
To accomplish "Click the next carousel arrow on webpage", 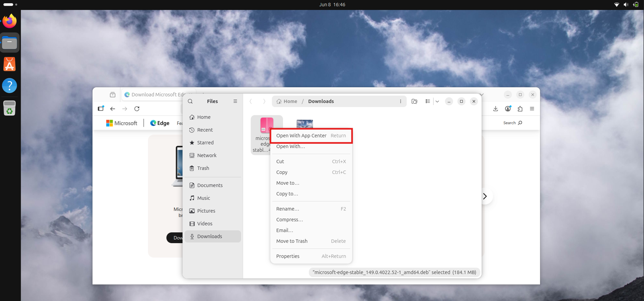I will tap(485, 197).
